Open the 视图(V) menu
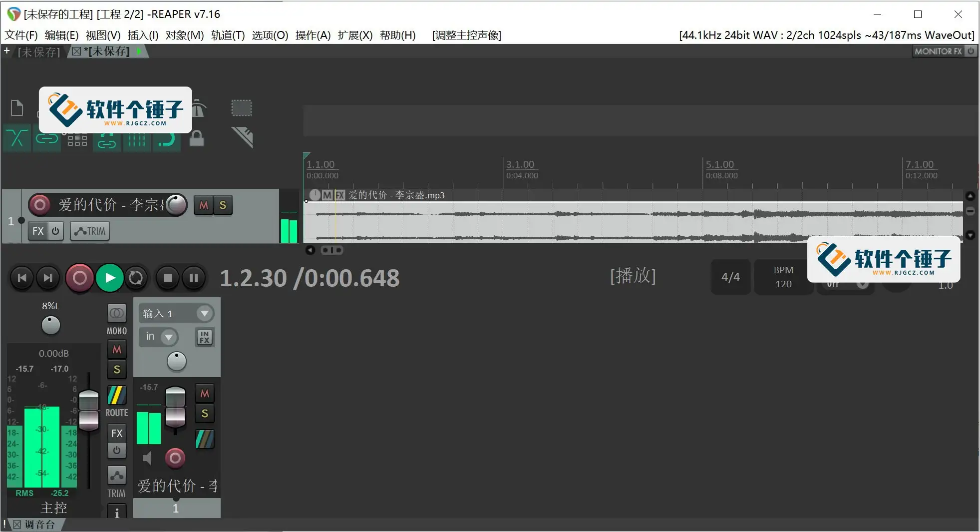The image size is (980, 532). coord(102,35)
